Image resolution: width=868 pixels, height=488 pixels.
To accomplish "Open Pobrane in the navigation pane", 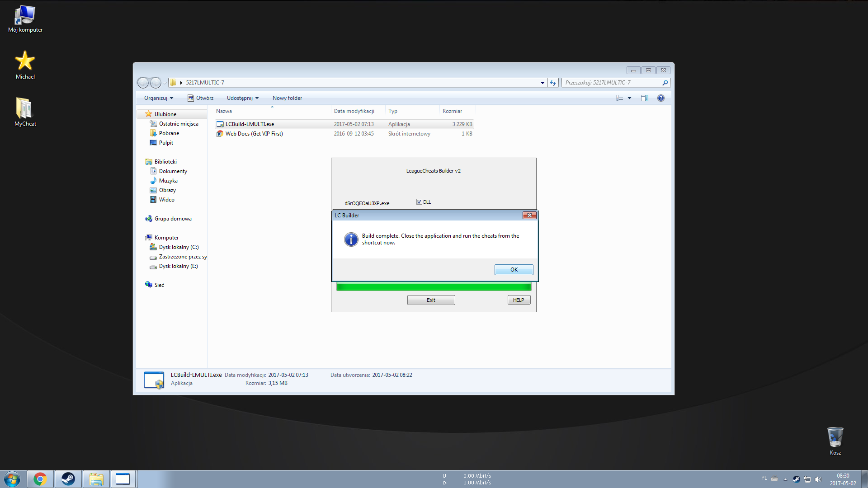I will point(169,133).
